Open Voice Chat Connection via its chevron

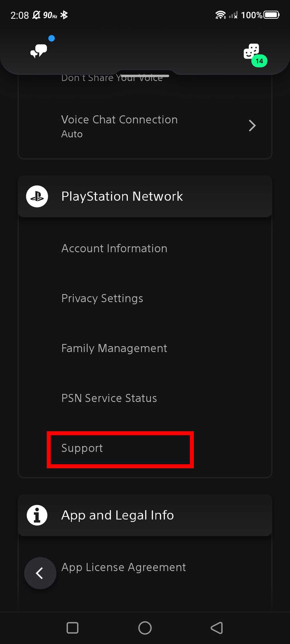point(252,126)
